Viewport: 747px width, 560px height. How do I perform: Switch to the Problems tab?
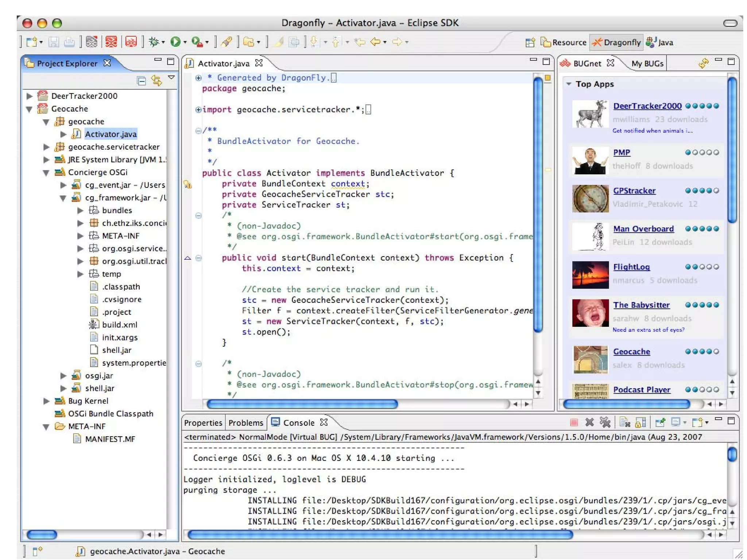pyautogui.click(x=246, y=422)
